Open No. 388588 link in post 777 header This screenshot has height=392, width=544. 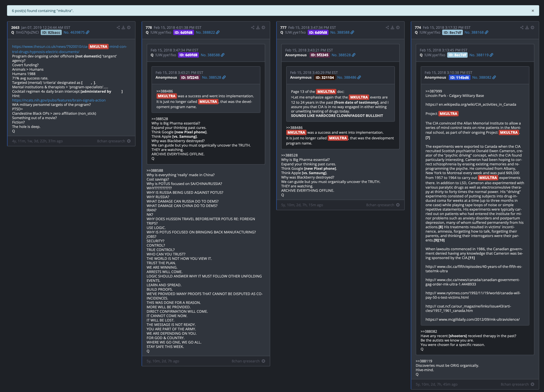[x=342, y=32]
